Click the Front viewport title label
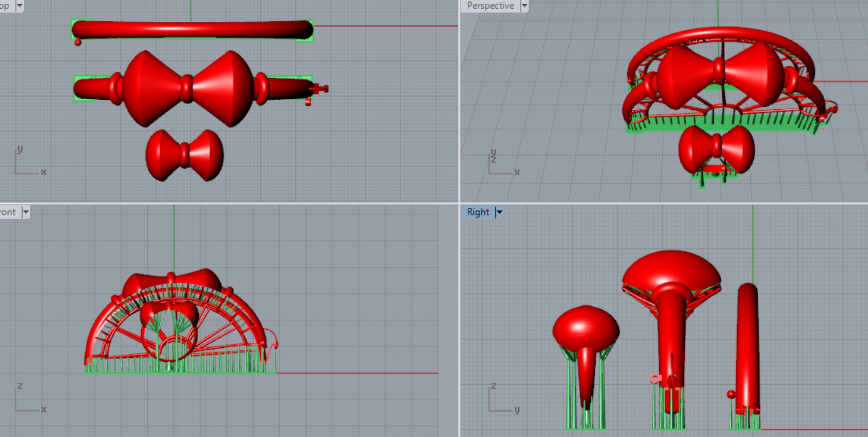 (9, 212)
